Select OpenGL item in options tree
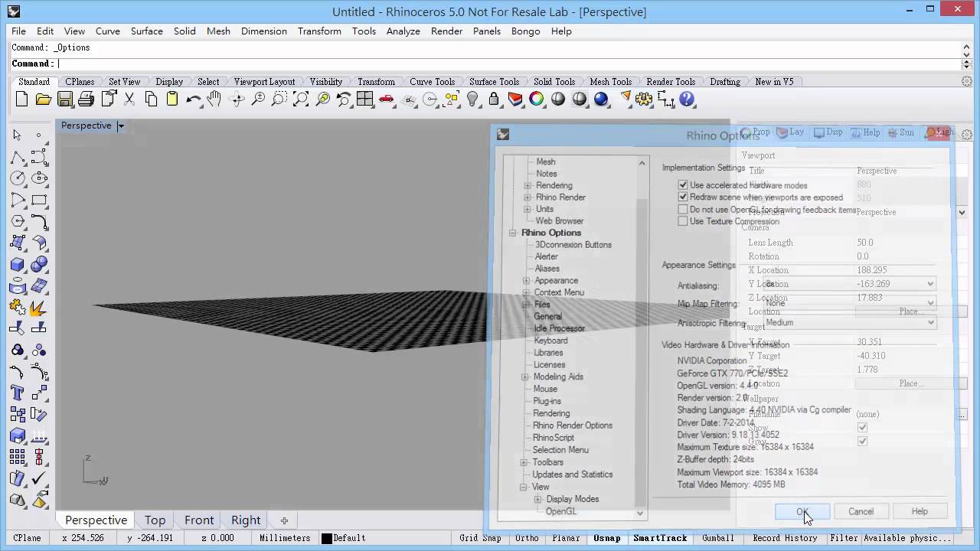 [560, 511]
